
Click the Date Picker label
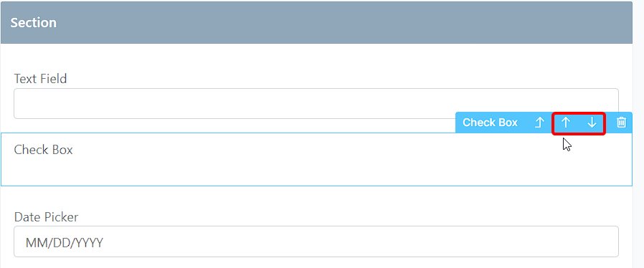click(x=46, y=216)
